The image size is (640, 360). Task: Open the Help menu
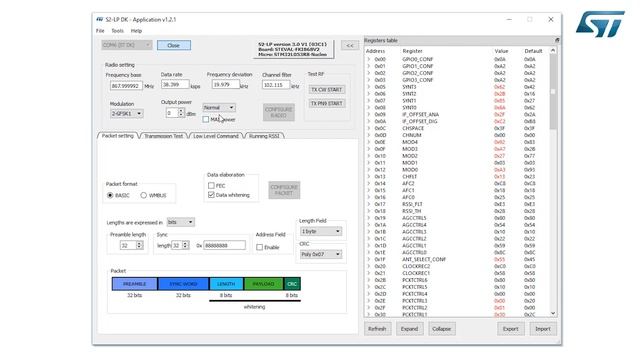click(x=136, y=31)
